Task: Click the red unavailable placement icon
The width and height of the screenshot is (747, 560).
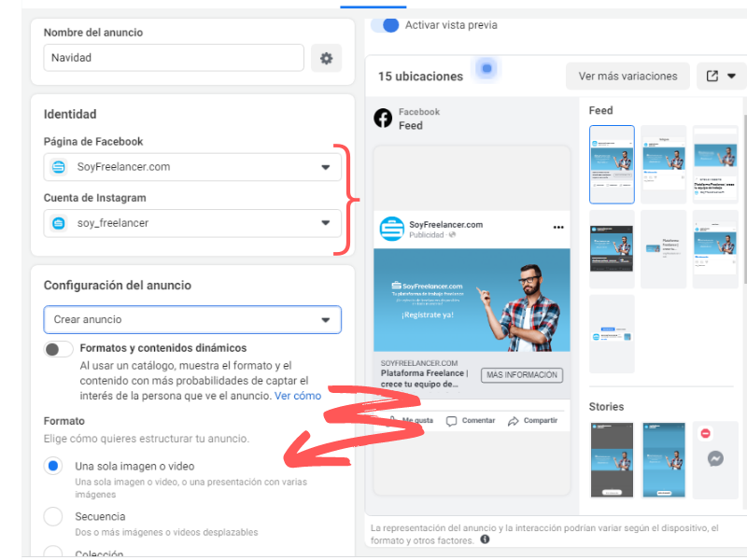Action: (705, 433)
